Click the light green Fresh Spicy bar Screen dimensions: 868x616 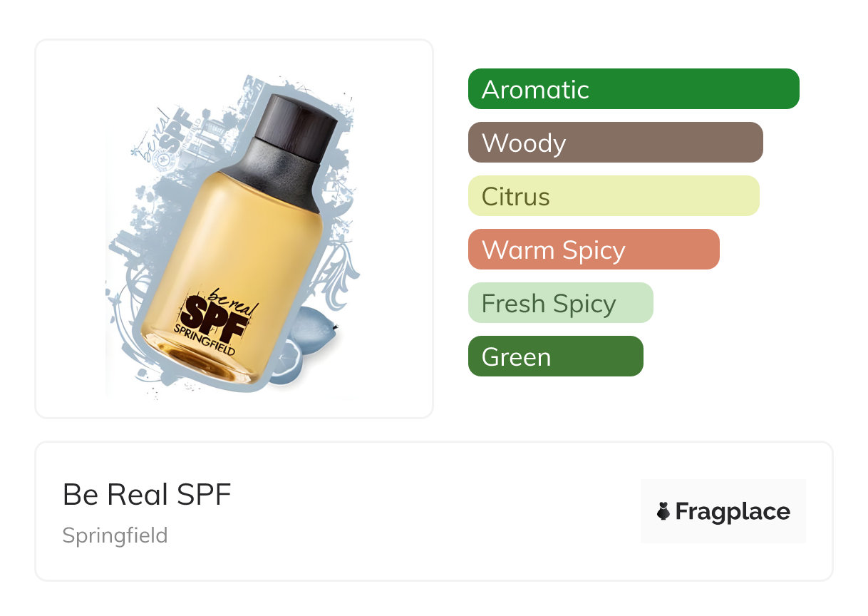point(560,303)
